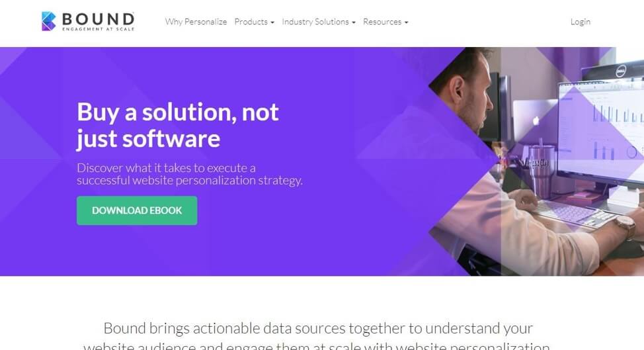
Task: Click the 'Bound brings actionable data sources' paragraph
Action: (317, 335)
